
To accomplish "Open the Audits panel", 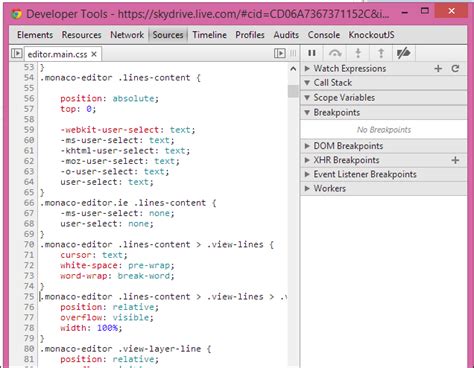I will coord(286,35).
